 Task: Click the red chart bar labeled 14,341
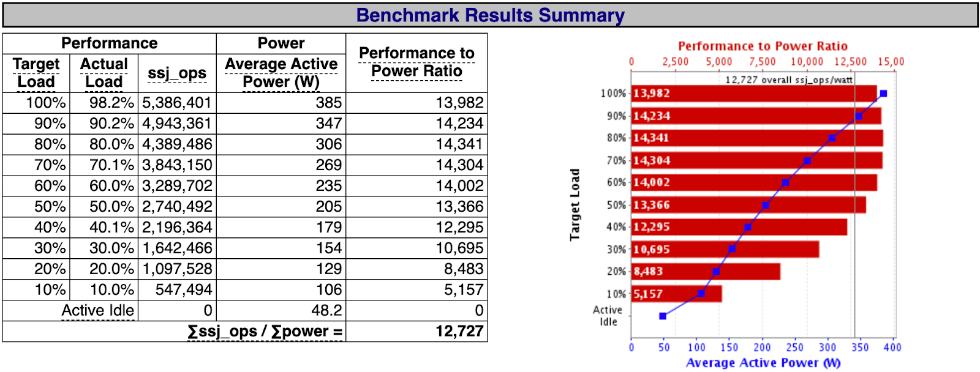[x=757, y=138]
